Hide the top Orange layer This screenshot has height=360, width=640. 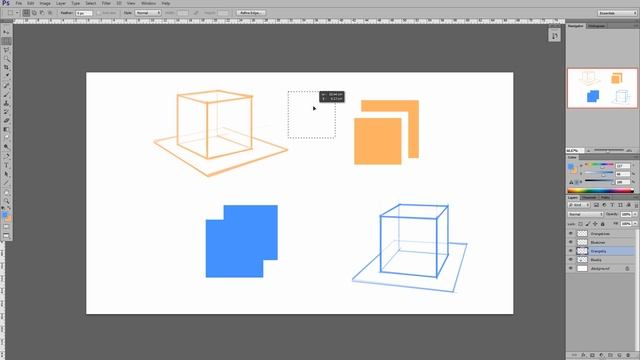pyautogui.click(x=571, y=233)
